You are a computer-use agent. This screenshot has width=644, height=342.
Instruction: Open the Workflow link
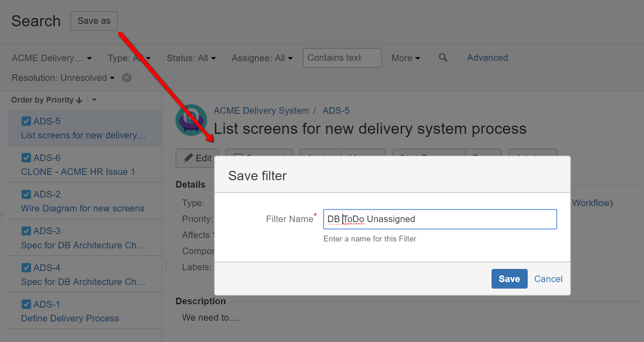click(591, 203)
